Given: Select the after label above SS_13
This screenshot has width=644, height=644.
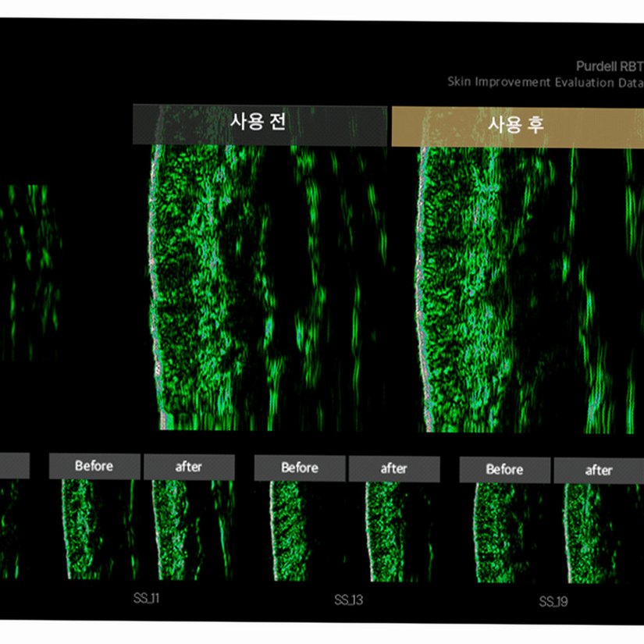Looking at the screenshot, I should (x=394, y=468).
